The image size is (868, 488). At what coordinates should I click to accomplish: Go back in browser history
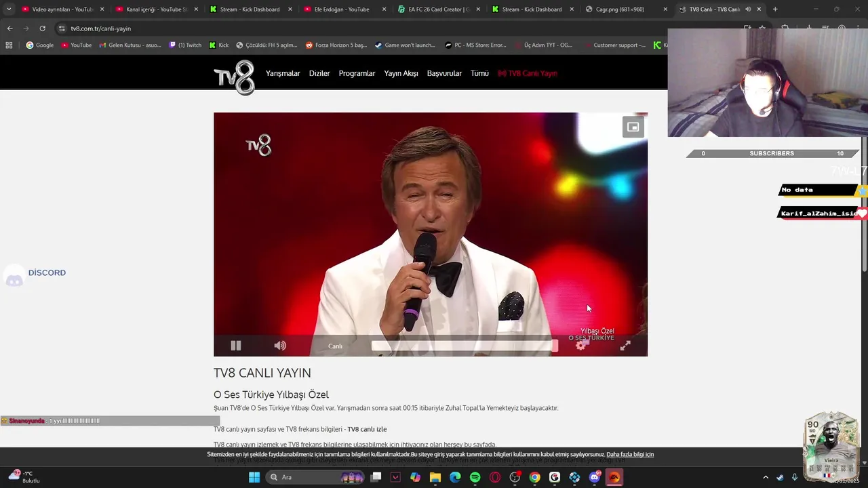click(9, 28)
